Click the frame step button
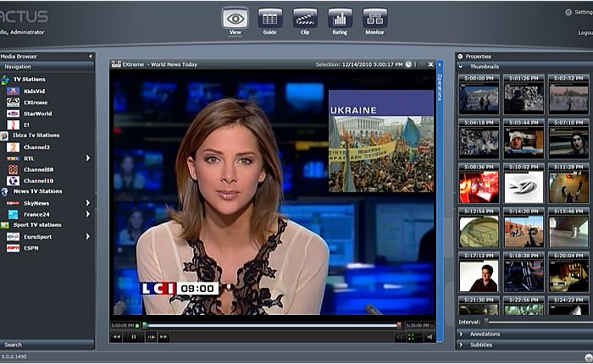 152,336
